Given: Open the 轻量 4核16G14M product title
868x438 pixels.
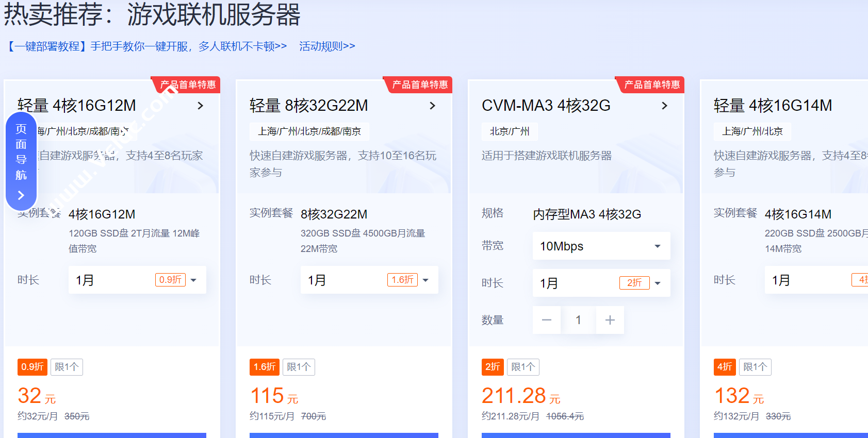Looking at the screenshot, I should click(x=773, y=106).
